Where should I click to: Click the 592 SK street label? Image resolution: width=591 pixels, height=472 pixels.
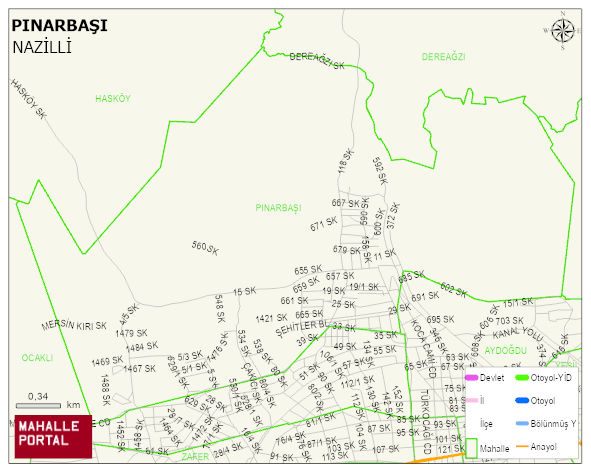coord(380,171)
